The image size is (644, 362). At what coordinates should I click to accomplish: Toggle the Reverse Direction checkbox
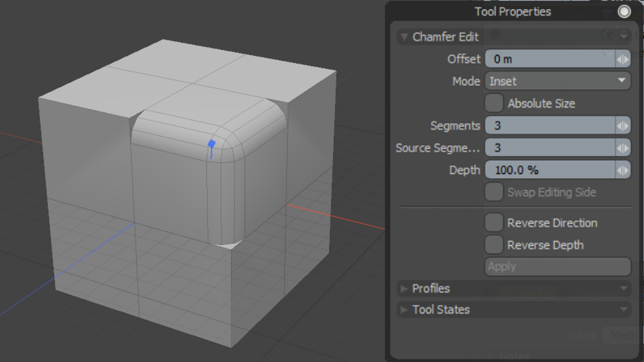494,223
